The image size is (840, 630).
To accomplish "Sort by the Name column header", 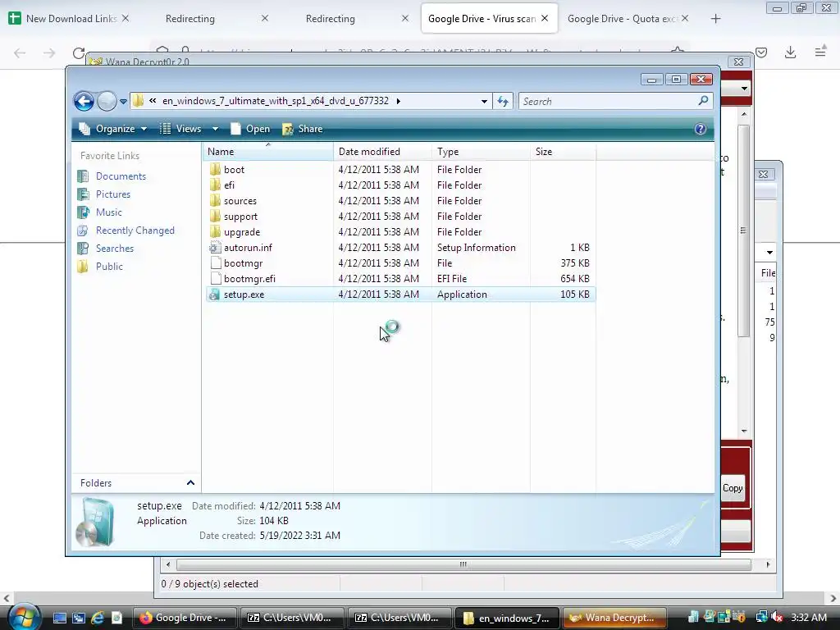I will (x=268, y=152).
